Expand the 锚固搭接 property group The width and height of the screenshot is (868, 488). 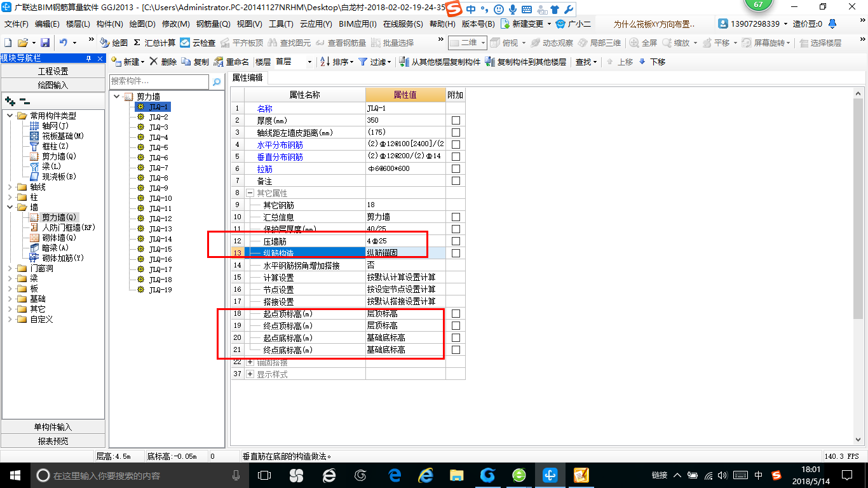pos(250,362)
